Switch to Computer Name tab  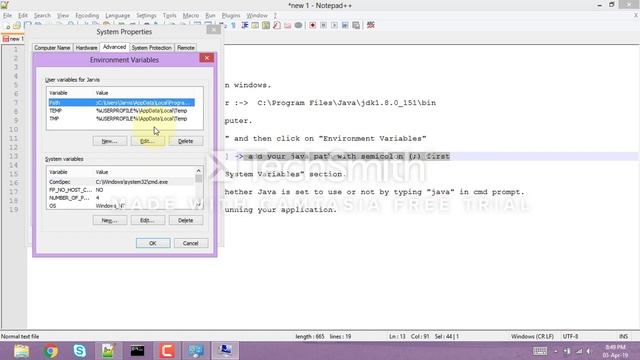[x=52, y=48]
